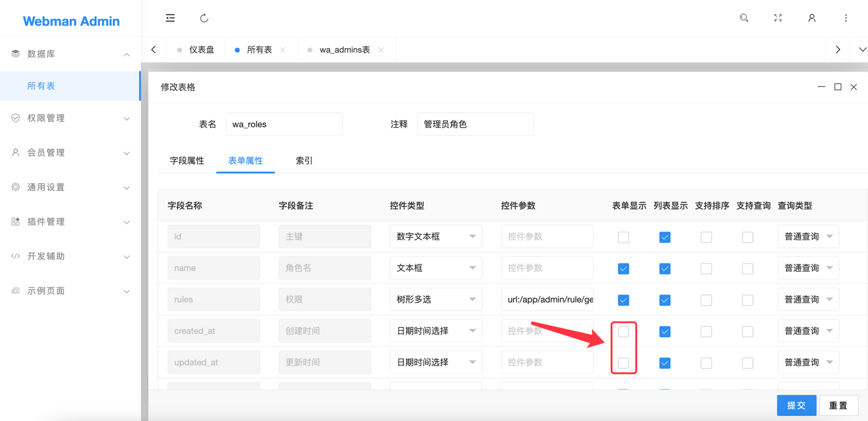Open the vertical dots more menu

tap(846, 19)
